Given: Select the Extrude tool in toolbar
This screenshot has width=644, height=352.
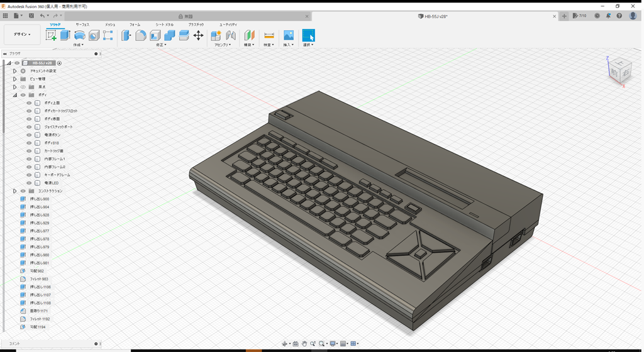Looking at the screenshot, I should [65, 36].
